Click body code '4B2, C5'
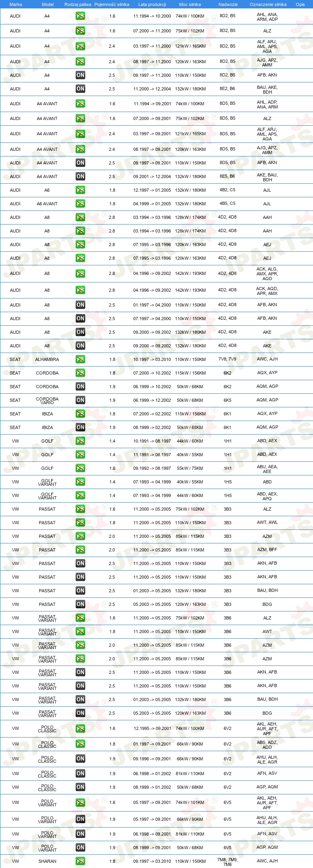Image resolution: width=313 pixels, height=868 pixels. (227, 190)
